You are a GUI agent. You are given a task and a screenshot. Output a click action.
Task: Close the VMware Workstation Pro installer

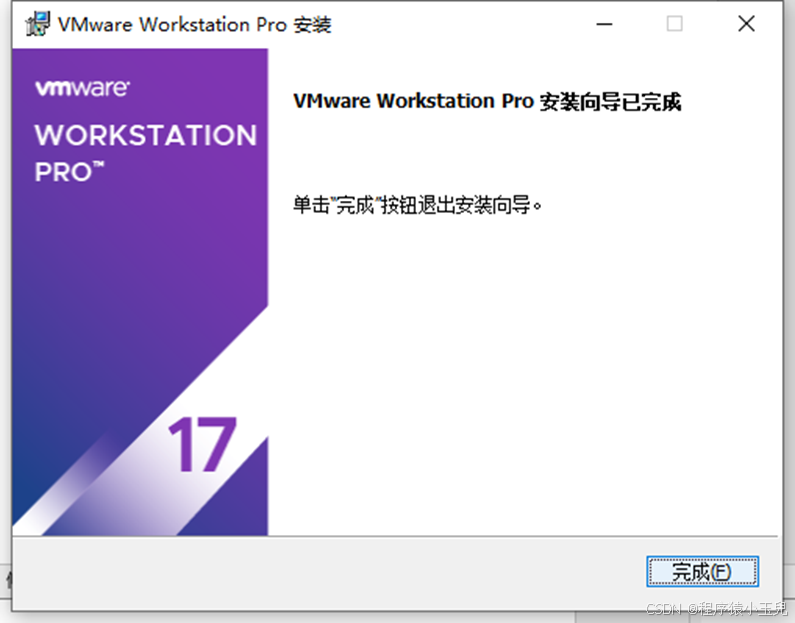(746, 23)
